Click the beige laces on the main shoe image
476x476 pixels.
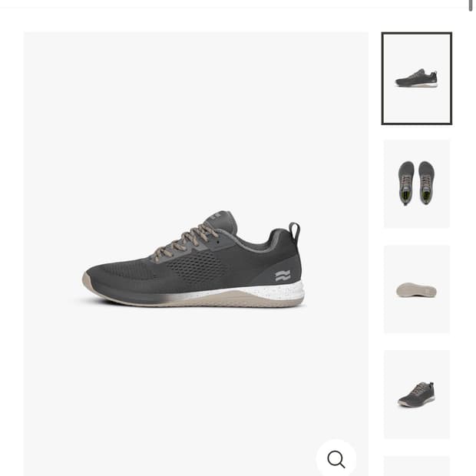tap(185, 242)
